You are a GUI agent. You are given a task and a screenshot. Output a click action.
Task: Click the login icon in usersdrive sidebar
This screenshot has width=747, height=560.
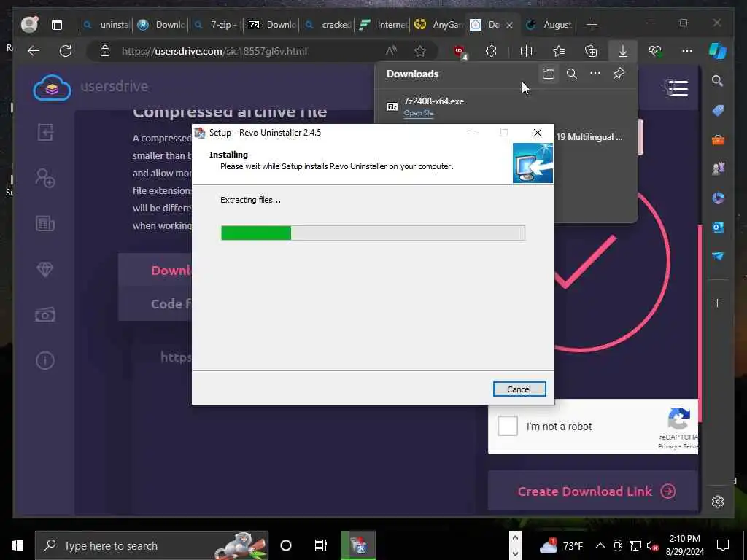tap(45, 132)
